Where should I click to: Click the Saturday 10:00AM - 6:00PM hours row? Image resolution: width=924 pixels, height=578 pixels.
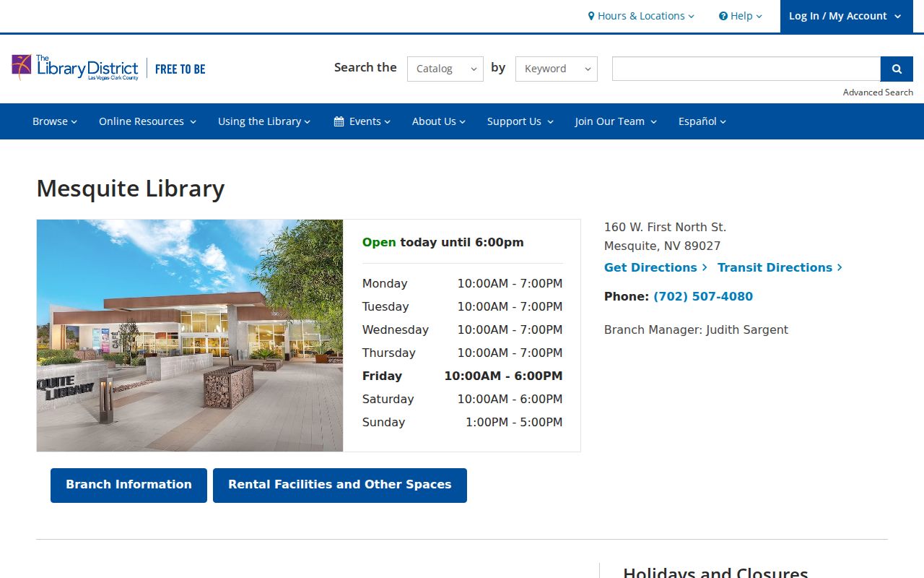coord(462,399)
